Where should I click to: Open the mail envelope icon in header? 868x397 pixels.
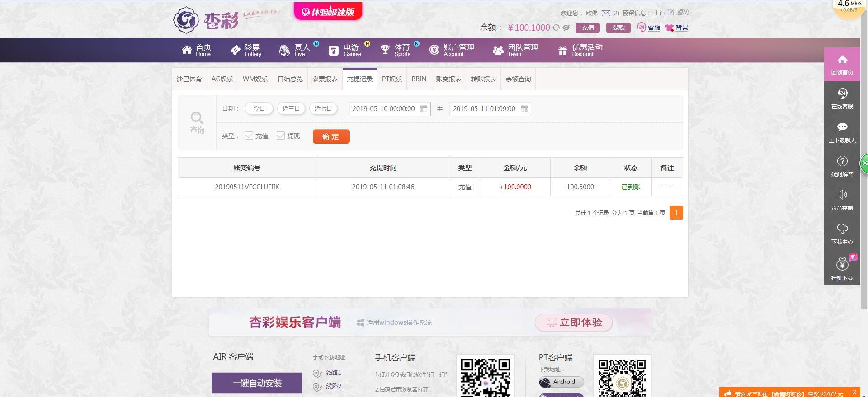point(606,13)
